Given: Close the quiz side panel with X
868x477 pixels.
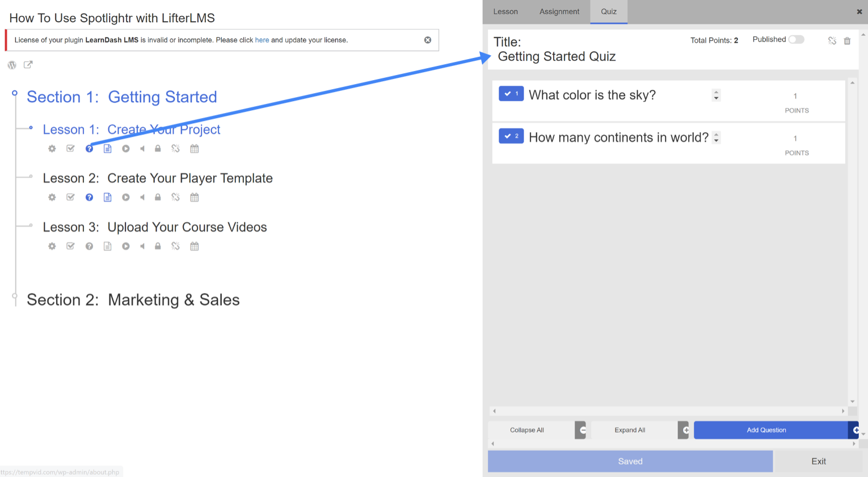Looking at the screenshot, I should coord(859,11).
